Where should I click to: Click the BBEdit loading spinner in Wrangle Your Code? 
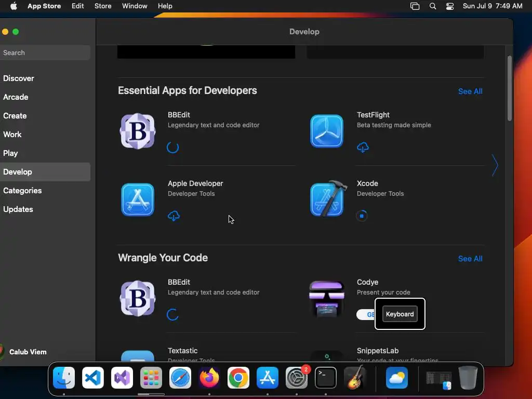click(172, 314)
